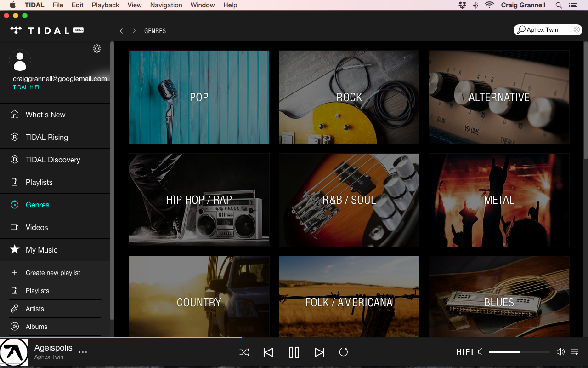Click the Artists microphone icon
Screen dimensions: 588x368
pyautogui.click(x=15, y=309)
